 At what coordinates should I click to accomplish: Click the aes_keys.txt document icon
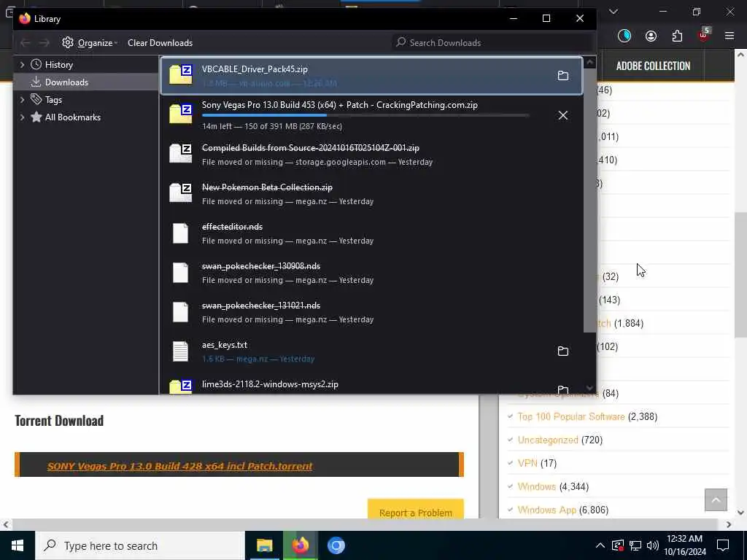click(x=181, y=351)
